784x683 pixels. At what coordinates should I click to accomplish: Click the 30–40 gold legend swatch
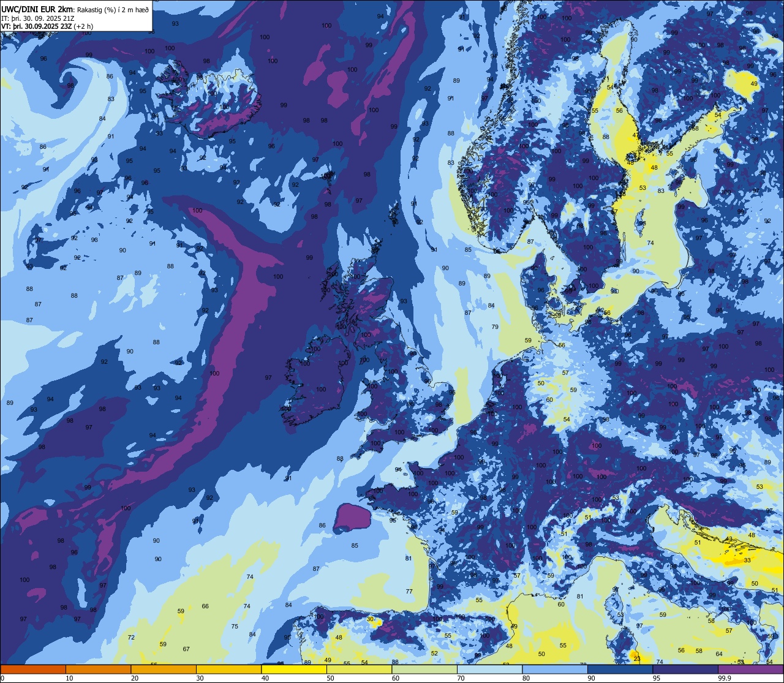point(228,669)
